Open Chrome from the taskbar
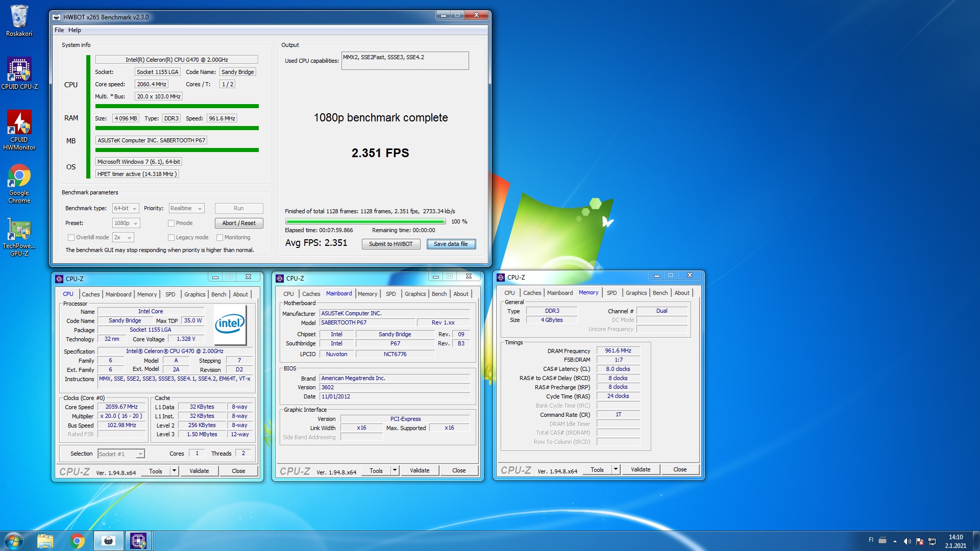Viewport: 980px width, 551px height. pyautogui.click(x=77, y=541)
